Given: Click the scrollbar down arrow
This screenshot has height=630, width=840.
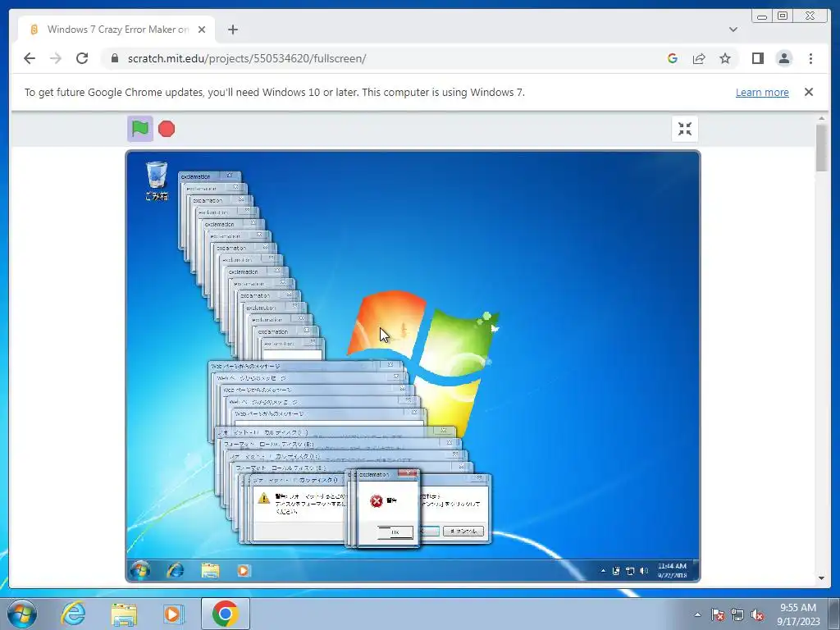Looking at the screenshot, I should [822, 578].
